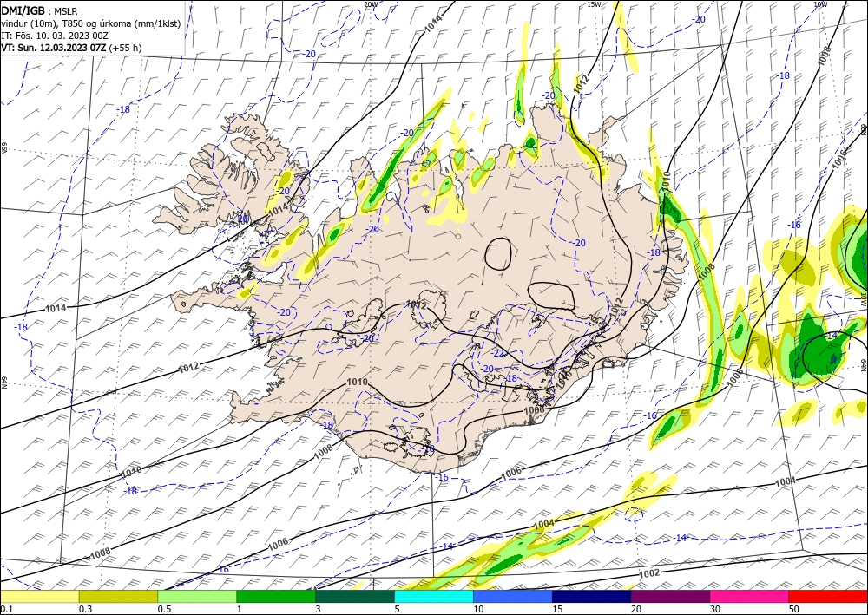The width and height of the screenshot is (868, 615).
Task: Click the "VT: Sun. 12.03.2023 07Z (+55 h)" line
Action: point(71,48)
